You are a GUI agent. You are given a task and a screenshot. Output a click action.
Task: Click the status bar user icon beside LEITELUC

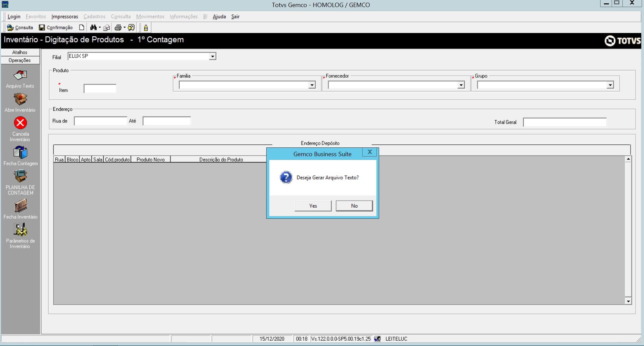coord(377,339)
